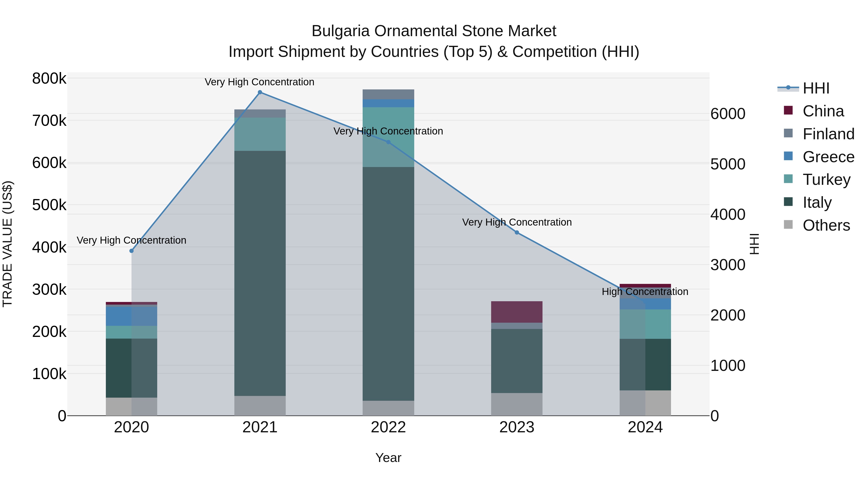Image resolution: width=868 pixels, height=488 pixels.
Task: Click the 2023 x-axis label
Action: (517, 427)
